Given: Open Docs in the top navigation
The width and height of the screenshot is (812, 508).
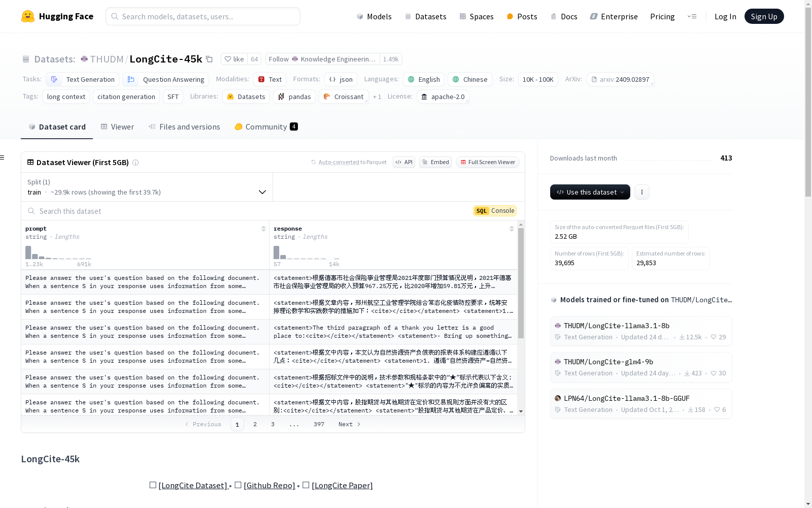Looking at the screenshot, I should (564, 16).
